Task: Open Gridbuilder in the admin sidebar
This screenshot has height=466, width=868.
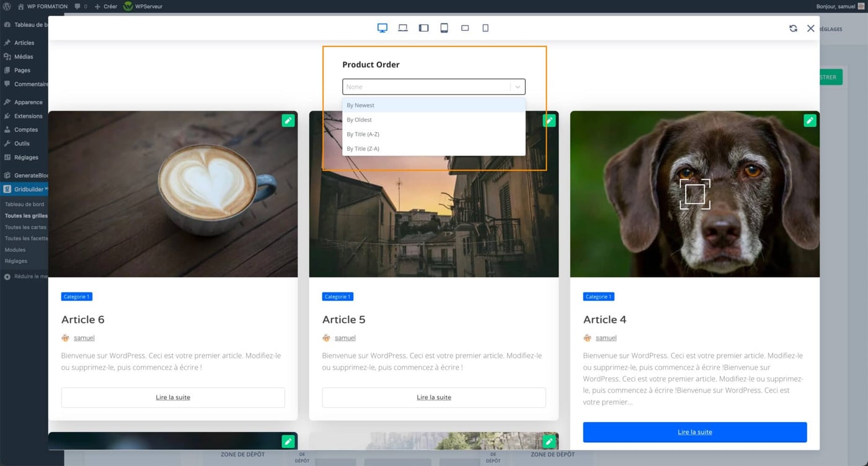Action: (x=27, y=189)
